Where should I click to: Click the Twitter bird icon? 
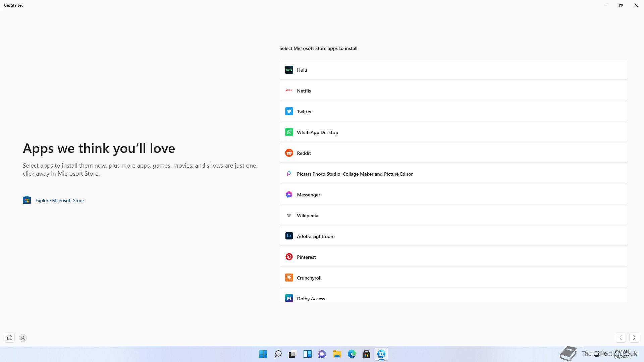pyautogui.click(x=289, y=111)
